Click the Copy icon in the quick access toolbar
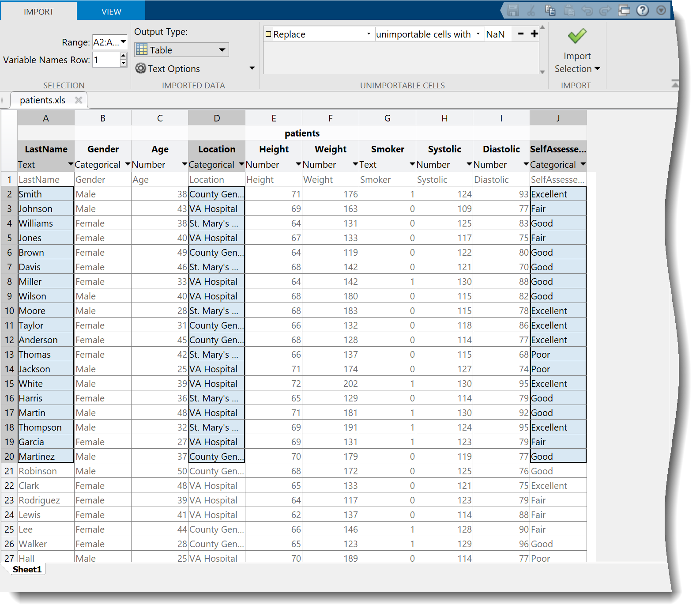This screenshot has width=700, height=613. [x=550, y=10]
